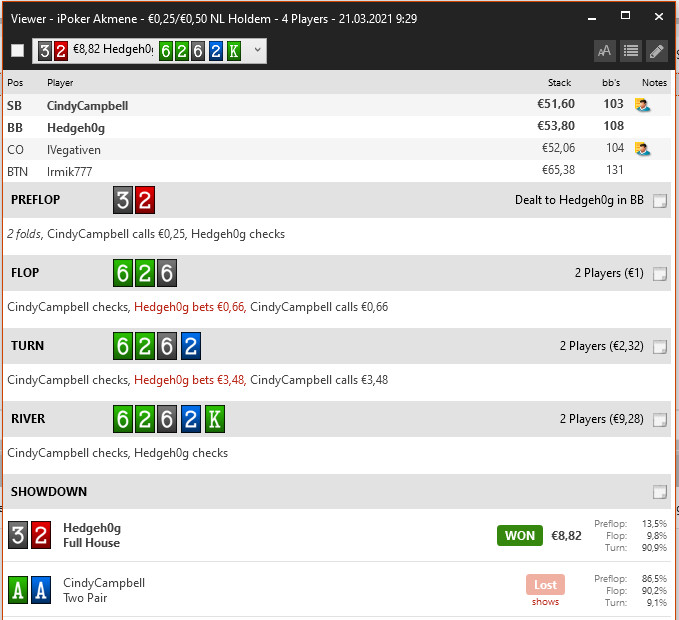The width and height of the screenshot is (679, 620).
Task: Select the CindyCampbell player row
Action: (x=337, y=105)
